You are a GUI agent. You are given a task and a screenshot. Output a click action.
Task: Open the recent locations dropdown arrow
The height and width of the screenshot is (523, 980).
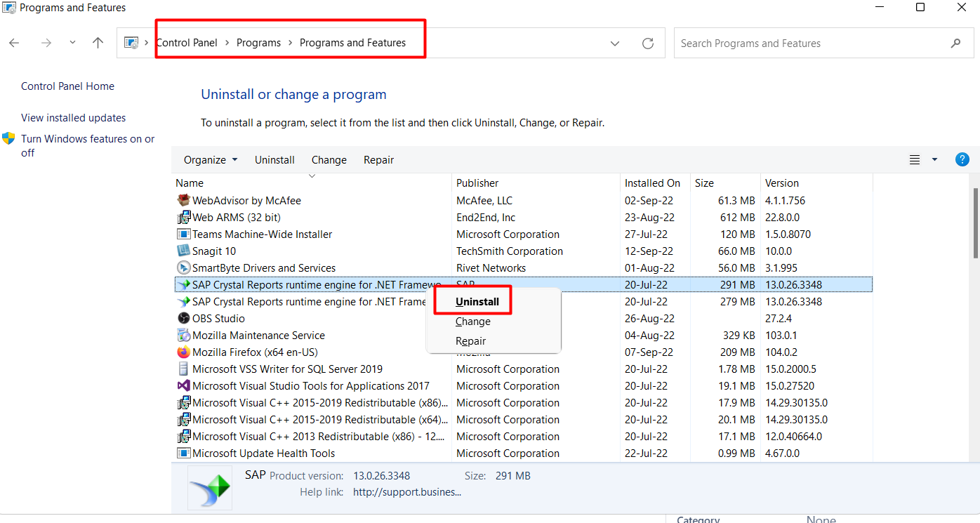coord(72,43)
